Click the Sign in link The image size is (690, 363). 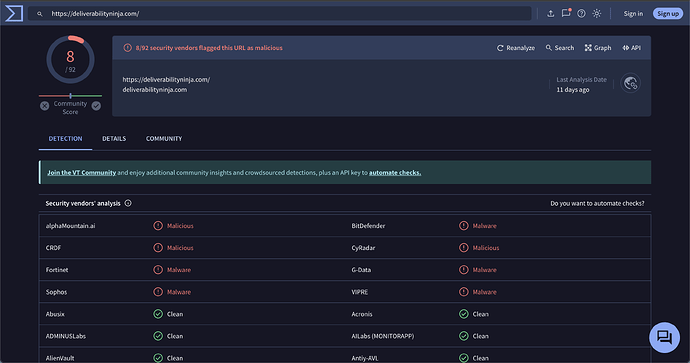click(x=633, y=14)
